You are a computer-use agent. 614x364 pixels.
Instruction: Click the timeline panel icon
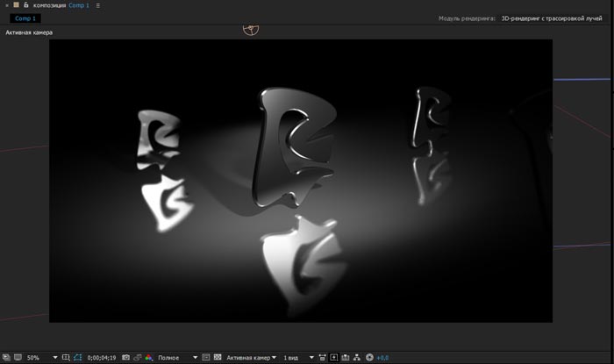coord(346,357)
